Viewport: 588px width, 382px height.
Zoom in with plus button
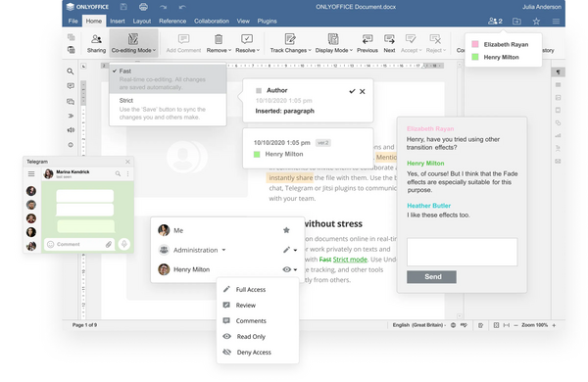click(x=554, y=325)
